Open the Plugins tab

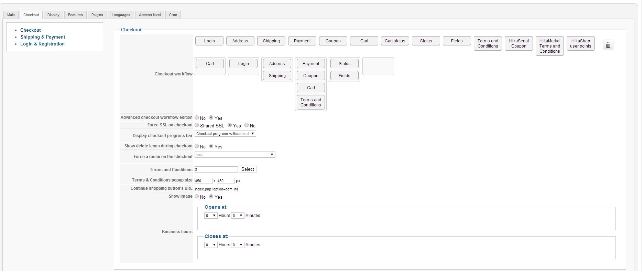pyautogui.click(x=97, y=15)
